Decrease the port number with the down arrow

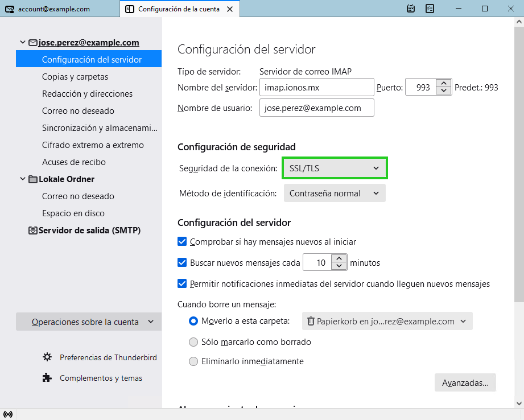tap(443, 90)
